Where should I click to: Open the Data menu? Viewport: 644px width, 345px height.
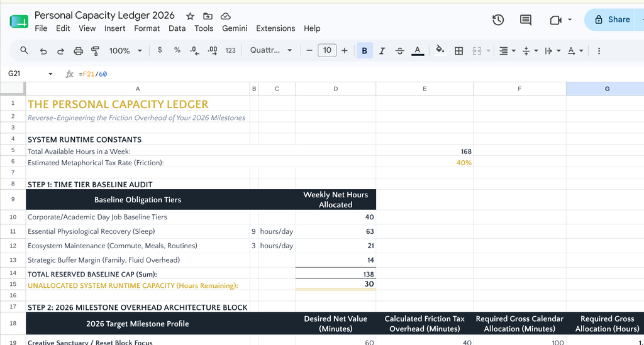point(177,28)
